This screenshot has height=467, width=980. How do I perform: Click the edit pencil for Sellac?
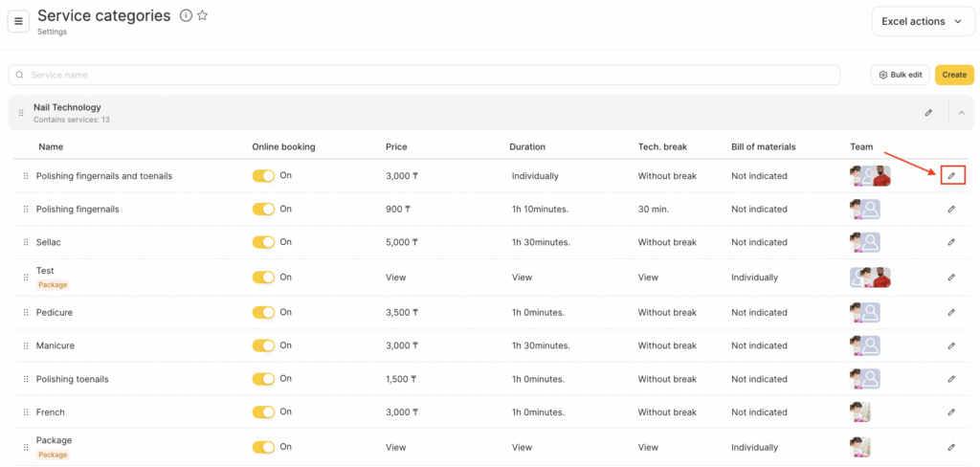(x=951, y=242)
